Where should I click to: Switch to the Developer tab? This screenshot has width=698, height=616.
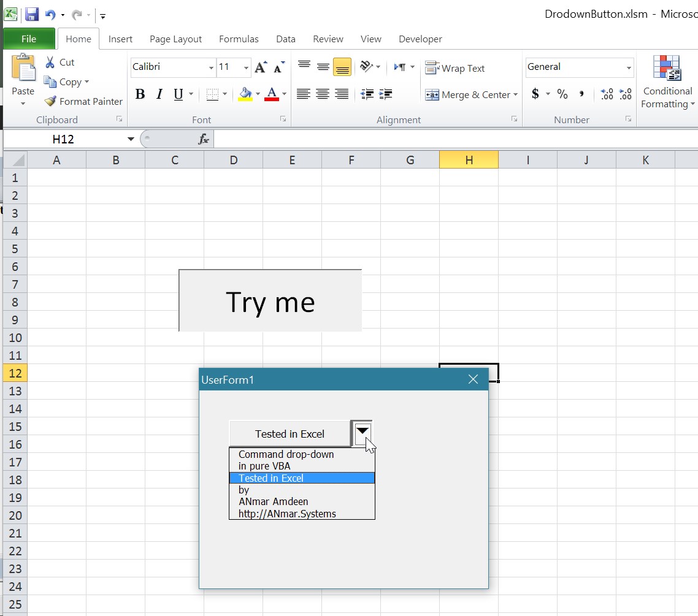pos(420,39)
